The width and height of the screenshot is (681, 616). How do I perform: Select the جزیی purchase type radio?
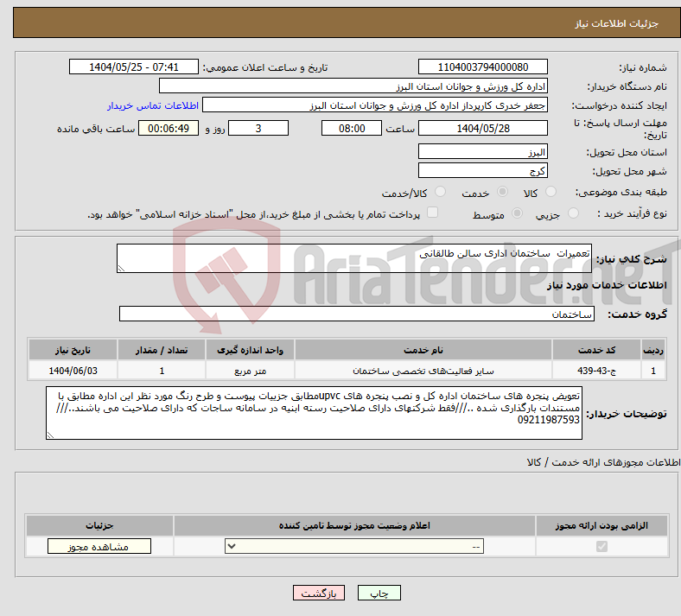point(573,213)
